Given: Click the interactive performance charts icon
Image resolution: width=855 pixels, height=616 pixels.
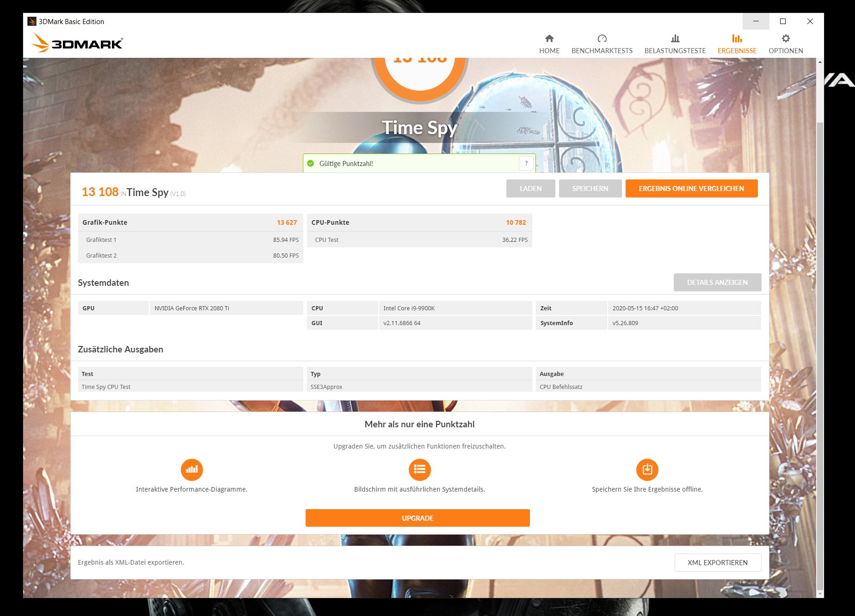Looking at the screenshot, I should click(191, 469).
